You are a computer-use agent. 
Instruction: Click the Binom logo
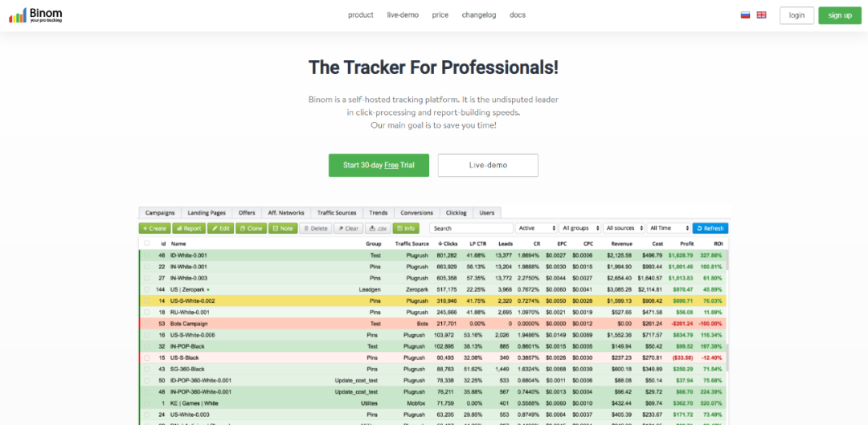click(35, 15)
